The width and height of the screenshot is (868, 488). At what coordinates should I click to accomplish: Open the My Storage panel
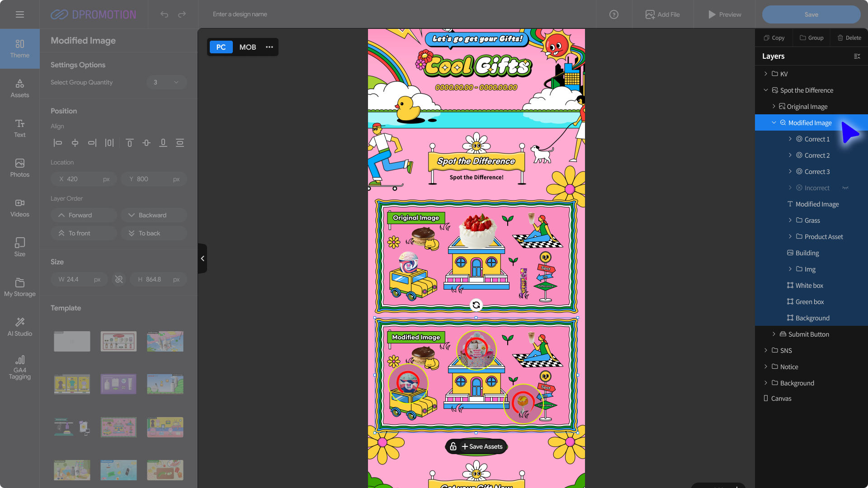point(20,287)
